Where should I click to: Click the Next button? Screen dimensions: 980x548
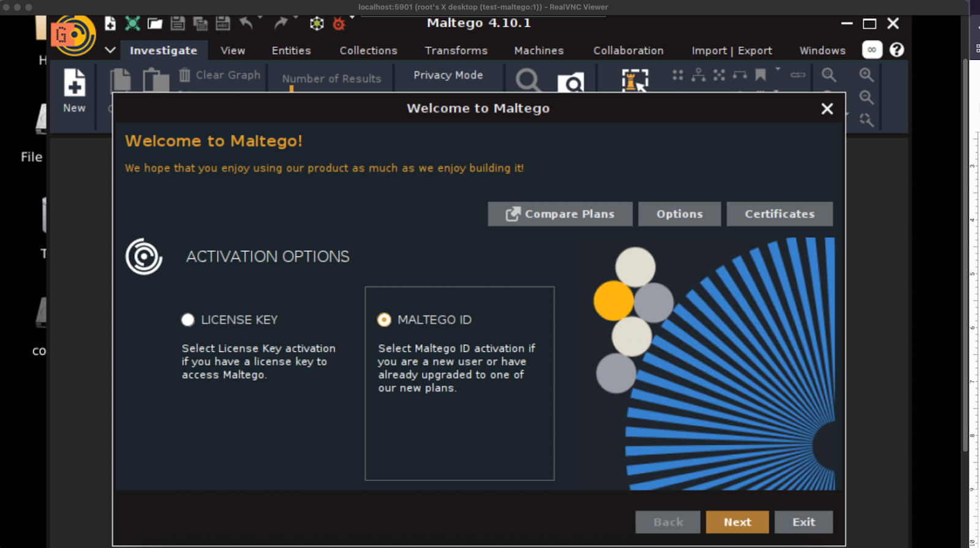coord(737,522)
